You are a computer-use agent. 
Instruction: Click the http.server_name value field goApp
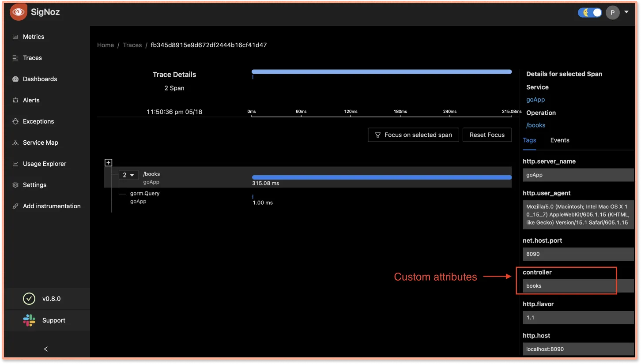[578, 175]
